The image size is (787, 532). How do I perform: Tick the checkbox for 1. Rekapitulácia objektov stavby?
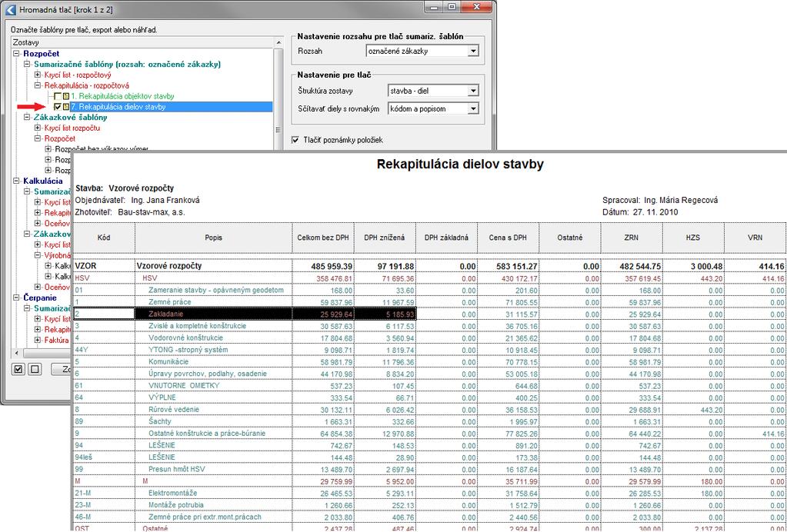click(x=58, y=96)
